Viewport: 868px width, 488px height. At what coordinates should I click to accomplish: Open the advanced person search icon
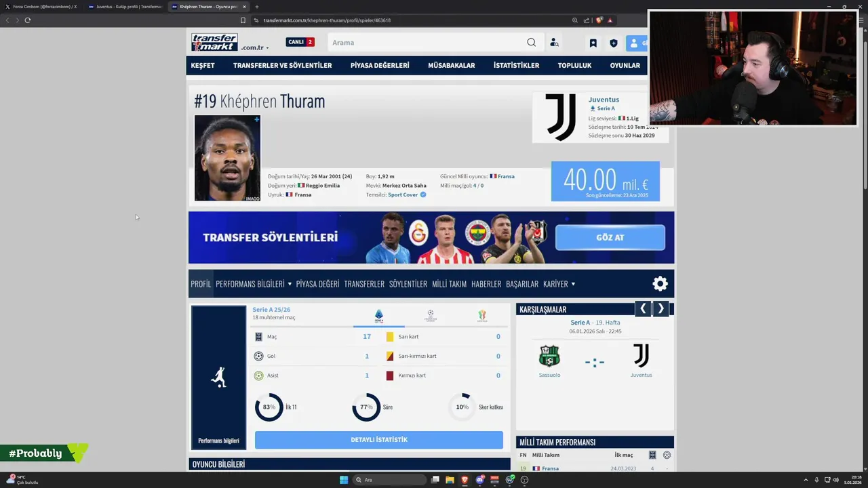click(554, 43)
